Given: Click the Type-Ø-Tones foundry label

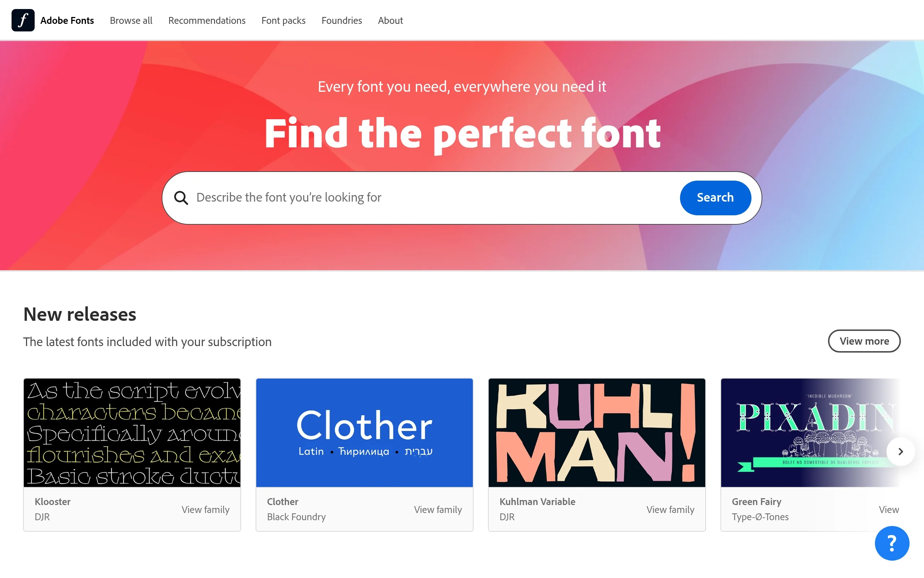Looking at the screenshot, I should pyautogui.click(x=760, y=517).
